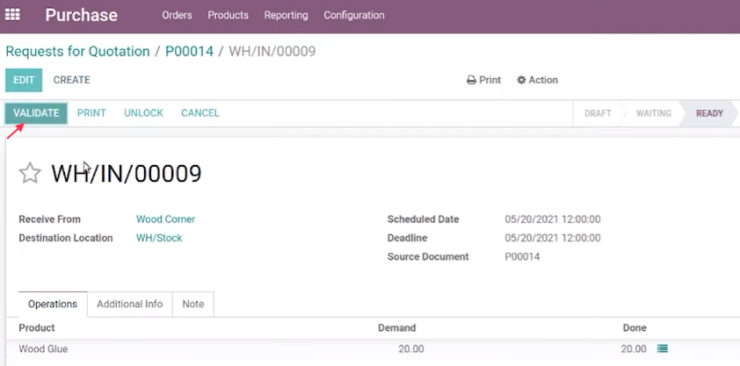This screenshot has width=740, height=366.
Task: Click the Validate button
Action: coord(36,113)
